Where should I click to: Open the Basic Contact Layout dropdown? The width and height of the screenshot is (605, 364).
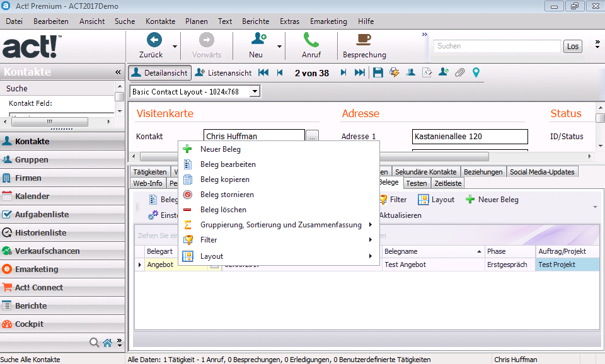pos(255,92)
